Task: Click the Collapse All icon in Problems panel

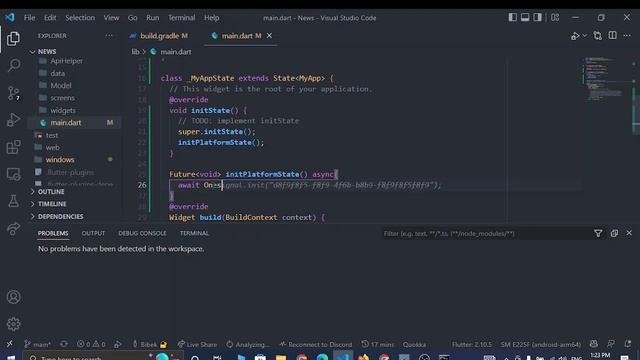Action: point(614,233)
